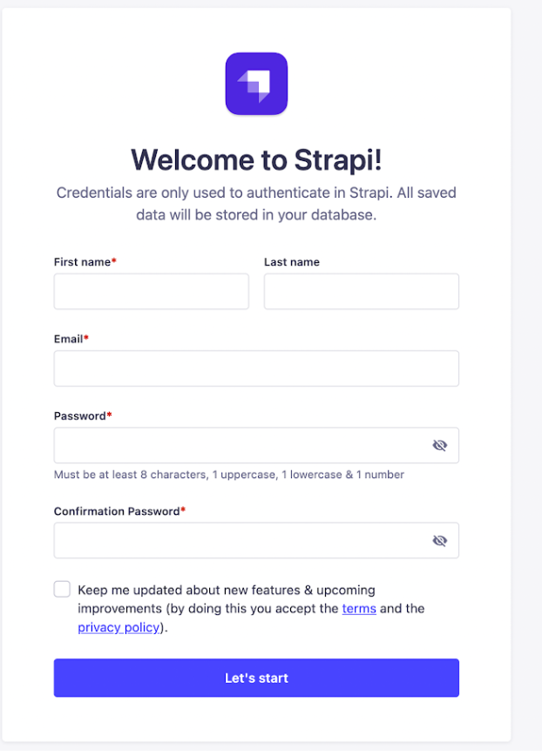Screen dimensions: 542x756
Task: Open the terms link
Action: [x=359, y=608]
